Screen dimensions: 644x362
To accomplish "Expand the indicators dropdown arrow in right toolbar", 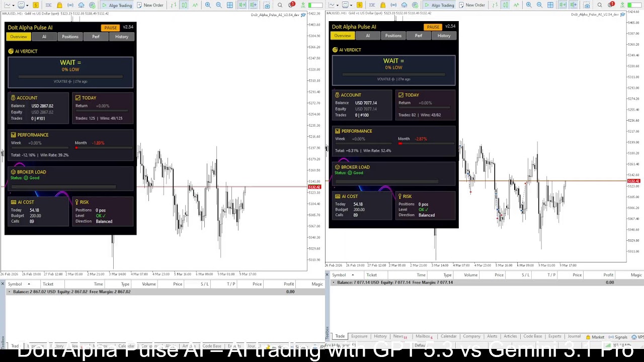I will pyautogui.click(x=351, y=5).
